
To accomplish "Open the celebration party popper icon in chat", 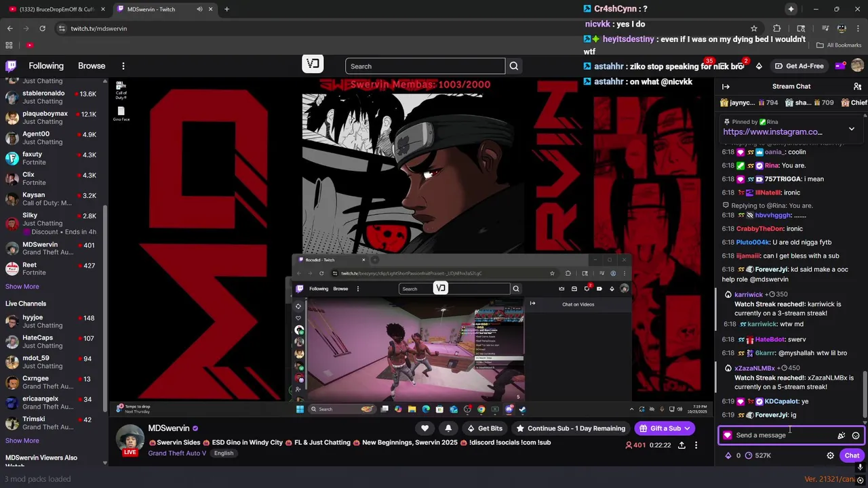I will [842, 436].
